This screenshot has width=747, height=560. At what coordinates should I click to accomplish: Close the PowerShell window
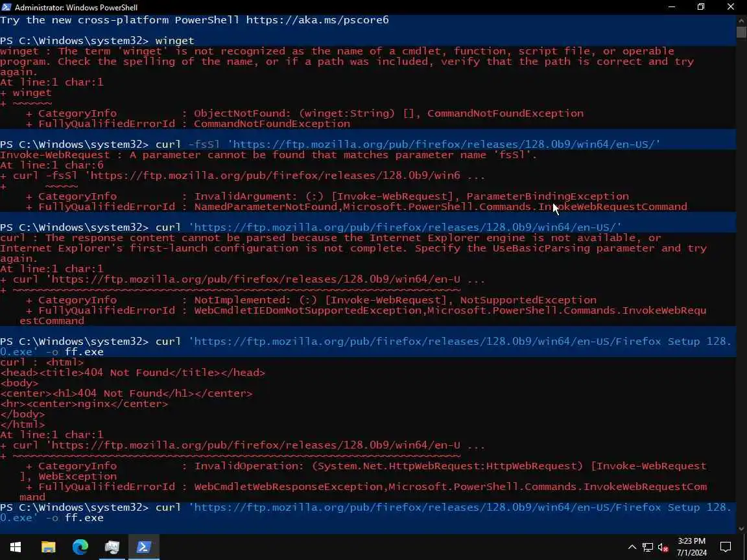tap(731, 7)
